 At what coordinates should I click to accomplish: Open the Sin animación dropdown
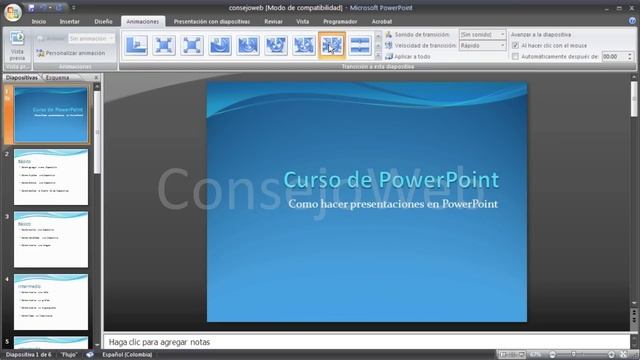pyautogui.click(x=91, y=38)
